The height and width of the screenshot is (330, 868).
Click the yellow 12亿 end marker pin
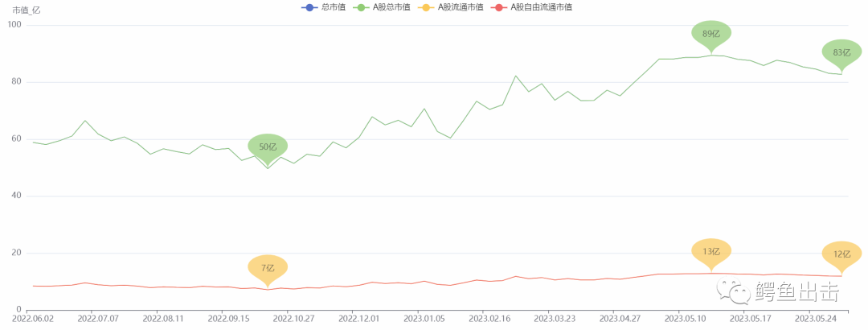click(841, 254)
